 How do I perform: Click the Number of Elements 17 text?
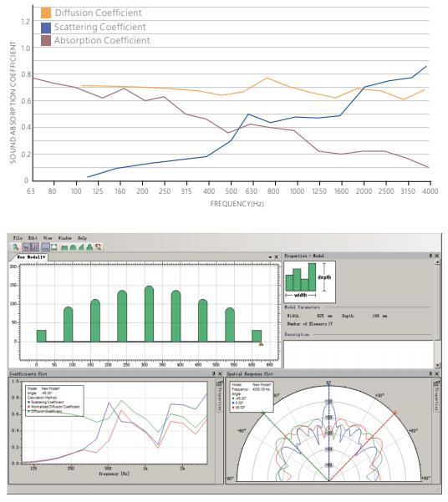click(x=309, y=324)
